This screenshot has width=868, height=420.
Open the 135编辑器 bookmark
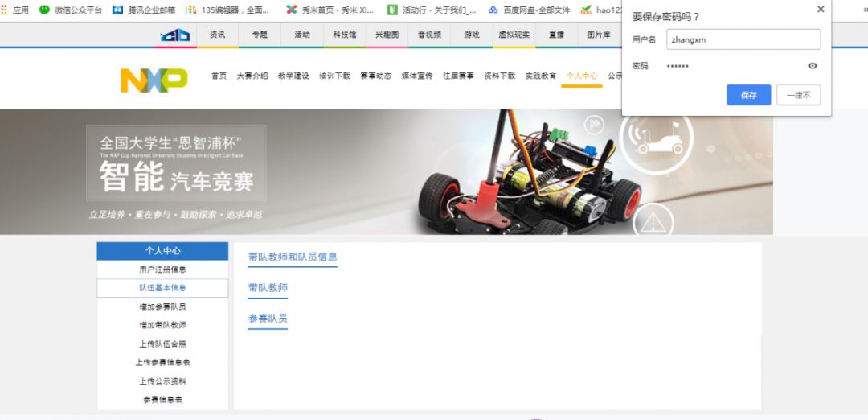pyautogui.click(x=227, y=10)
